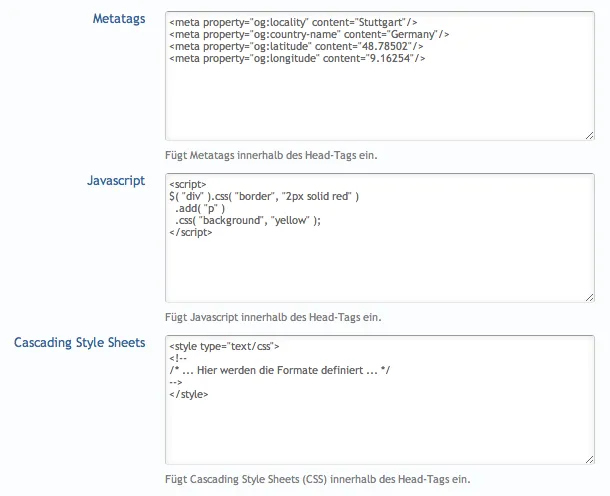This screenshot has width=610, height=496.
Task: Click the Metatags textarea resize grip
Action: pyautogui.click(x=588, y=134)
